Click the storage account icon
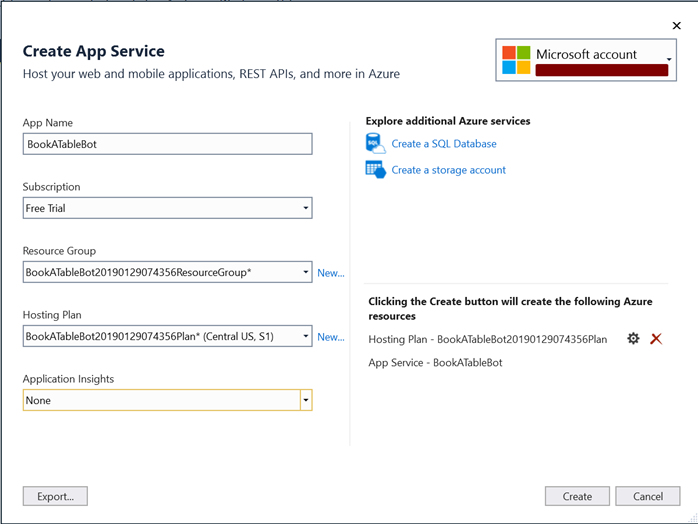 tap(376, 170)
